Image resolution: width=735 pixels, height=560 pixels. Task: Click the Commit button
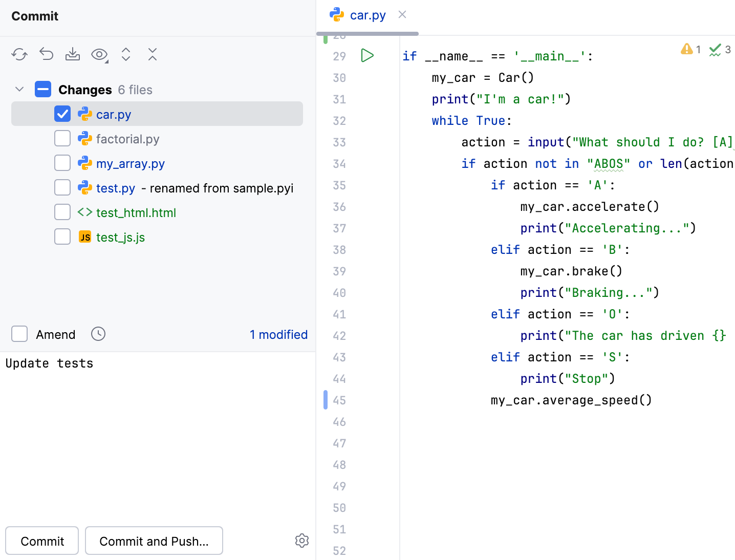point(41,541)
